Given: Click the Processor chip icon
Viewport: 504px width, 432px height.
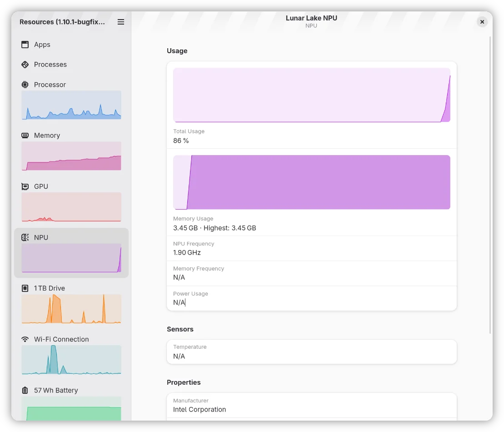Looking at the screenshot, I should click(25, 85).
